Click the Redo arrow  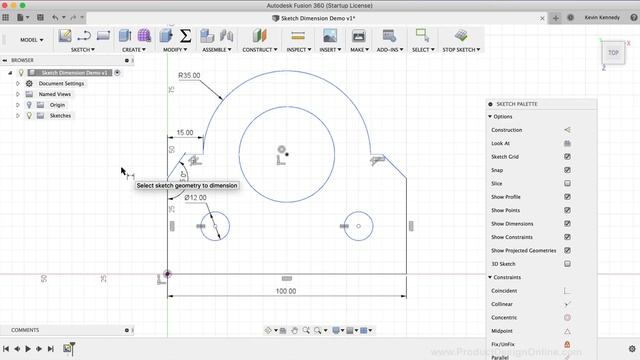[x=73, y=18]
